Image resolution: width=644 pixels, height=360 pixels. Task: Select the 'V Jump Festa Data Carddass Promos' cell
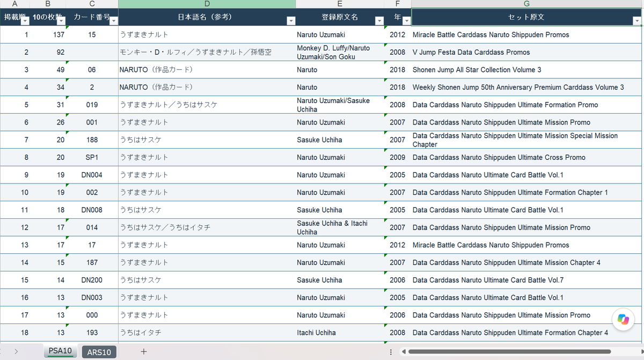pos(526,52)
